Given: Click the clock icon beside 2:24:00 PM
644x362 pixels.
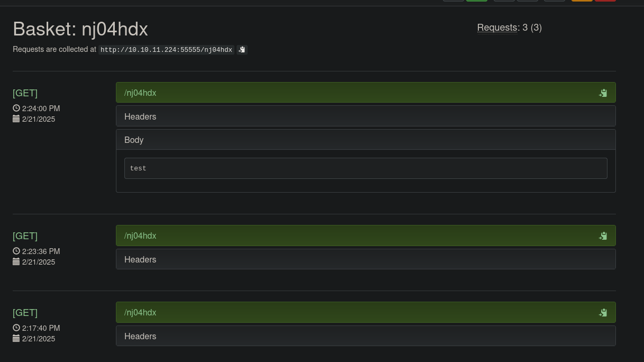Looking at the screenshot, I should (x=16, y=108).
